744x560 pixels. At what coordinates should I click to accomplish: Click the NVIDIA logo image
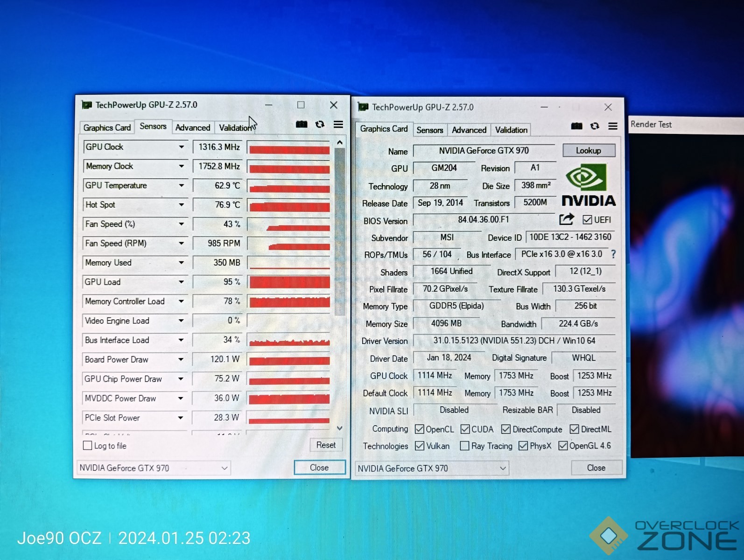click(588, 185)
